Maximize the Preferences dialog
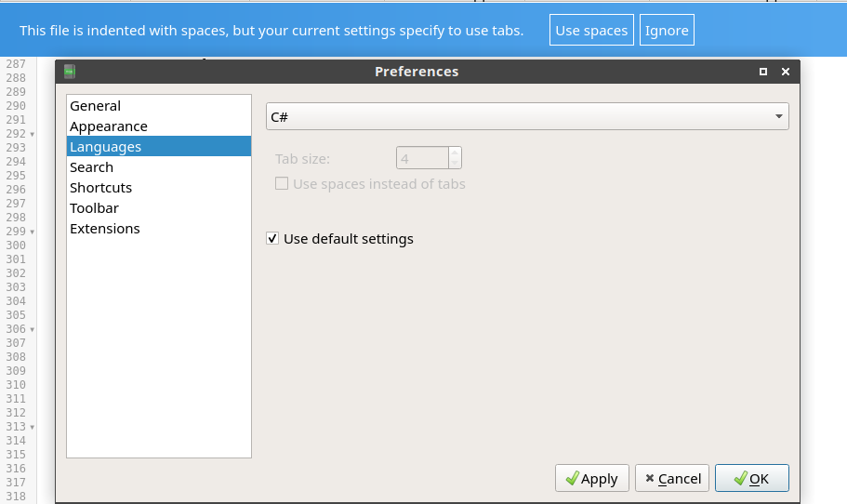This screenshot has width=847, height=504. 762,72
